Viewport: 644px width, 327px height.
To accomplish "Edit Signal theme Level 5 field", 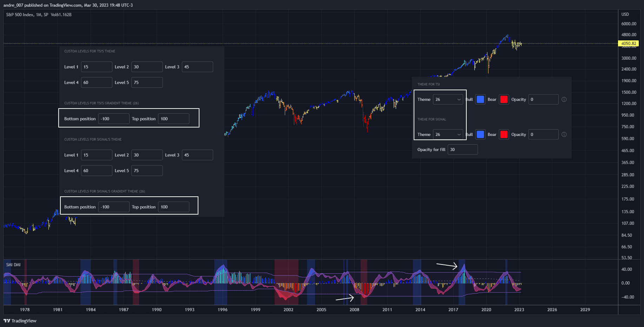I will coord(147,171).
